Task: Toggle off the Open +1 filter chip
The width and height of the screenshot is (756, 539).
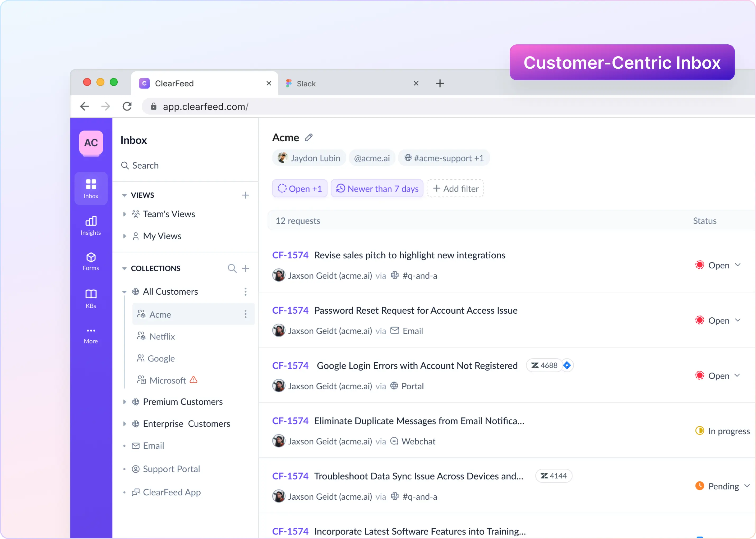Action: tap(299, 188)
